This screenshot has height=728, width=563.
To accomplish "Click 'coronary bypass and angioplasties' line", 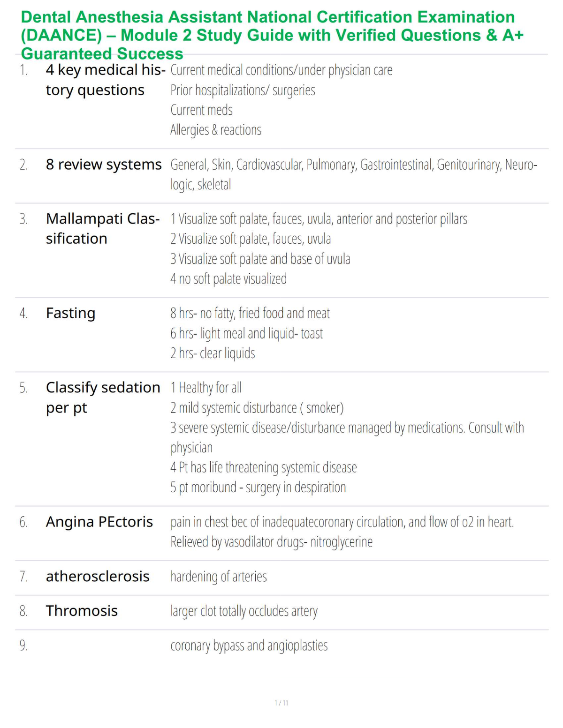I will [249, 645].
